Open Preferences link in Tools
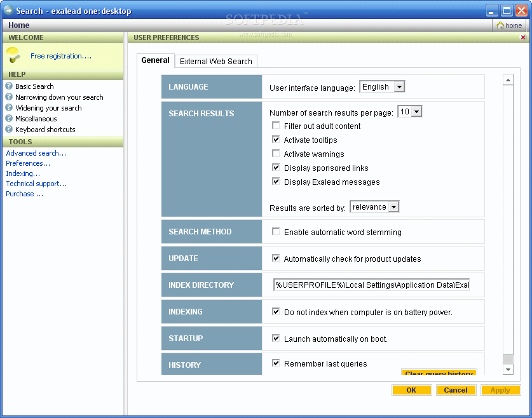532x418 pixels. tap(28, 163)
